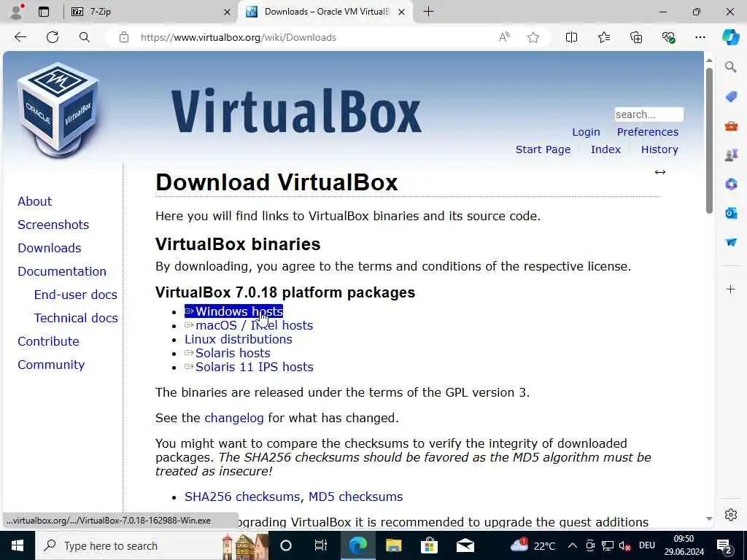747x560 pixels.
Task: Open Technical docs in the left navigation
Action: [x=76, y=318]
